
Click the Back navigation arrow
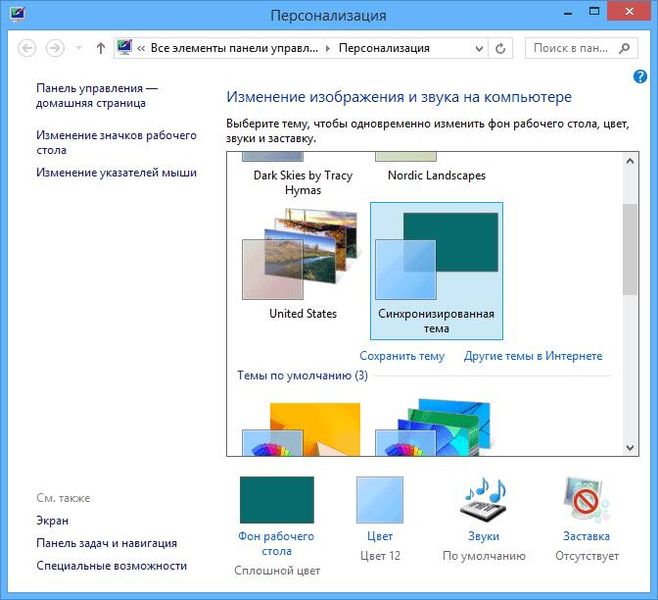27,48
